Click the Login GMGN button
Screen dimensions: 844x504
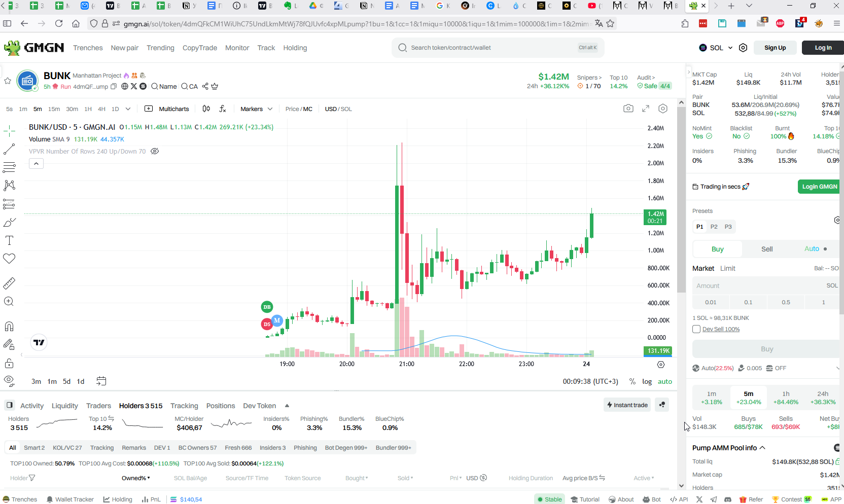[x=819, y=187]
